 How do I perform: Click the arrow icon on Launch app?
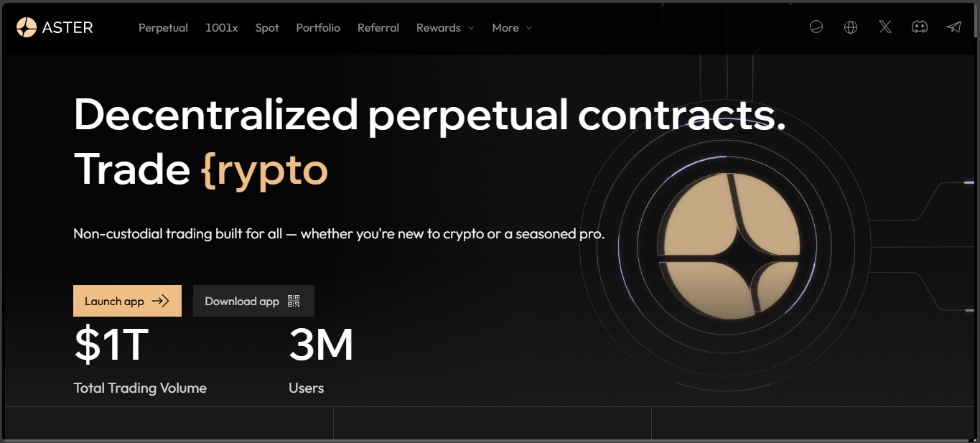pyautogui.click(x=161, y=301)
